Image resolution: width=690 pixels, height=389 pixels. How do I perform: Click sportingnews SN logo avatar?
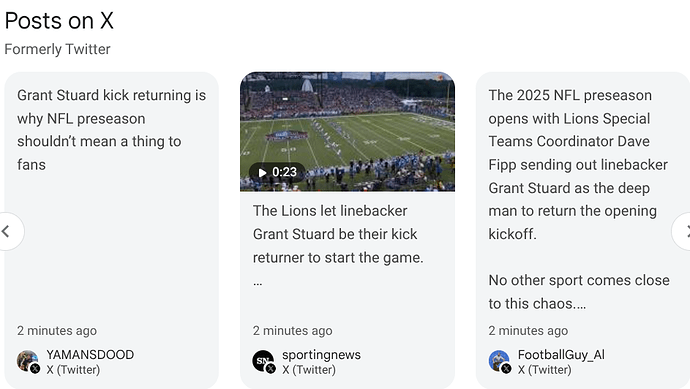[264, 361]
